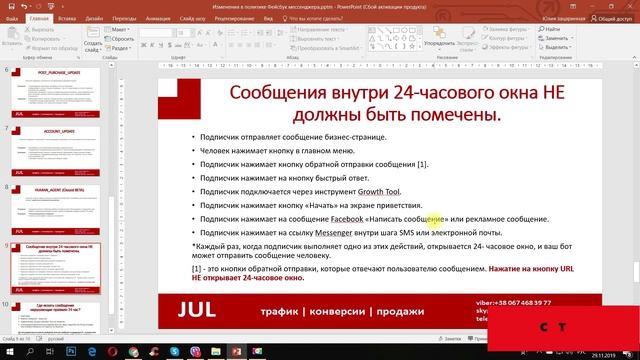
Task: Open the Файл menu
Action: tap(12, 18)
